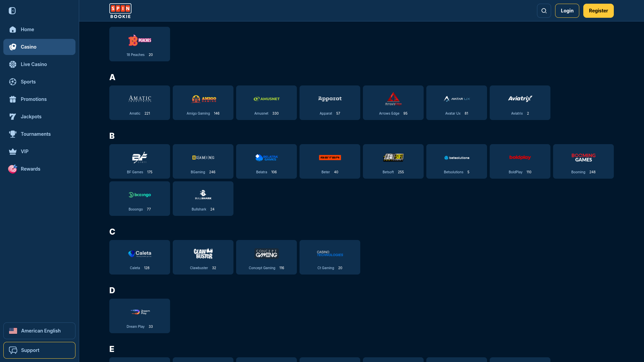Open the Dream Play provider card

(x=140, y=316)
